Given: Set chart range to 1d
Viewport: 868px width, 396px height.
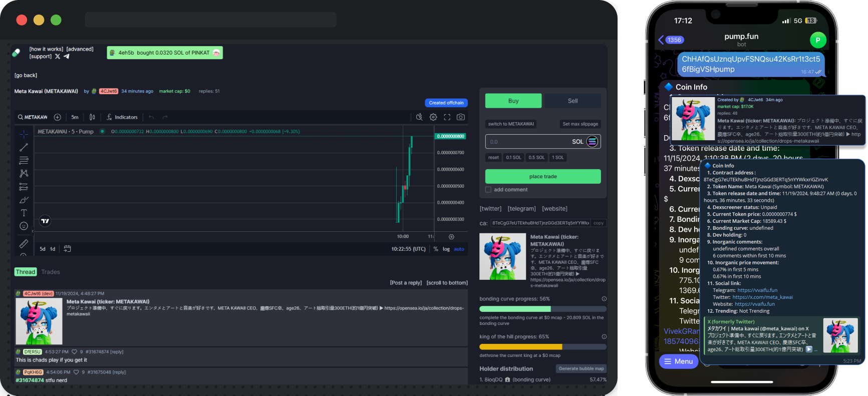Looking at the screenshot, I should [53, 249].
